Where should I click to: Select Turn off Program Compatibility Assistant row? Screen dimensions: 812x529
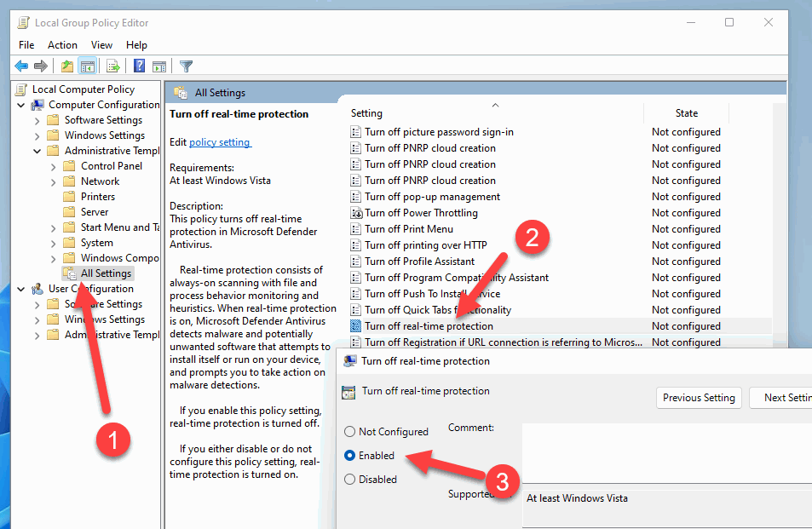[561, 278]
